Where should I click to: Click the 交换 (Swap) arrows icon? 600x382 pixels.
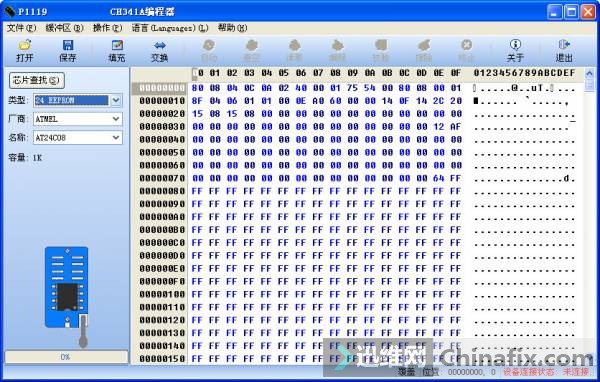[x=160, y=46]
